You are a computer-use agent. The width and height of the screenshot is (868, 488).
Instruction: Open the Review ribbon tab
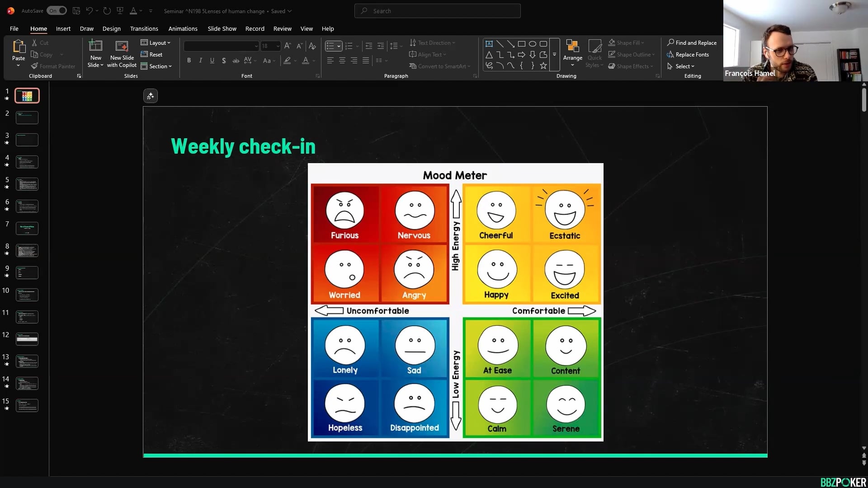282,28
